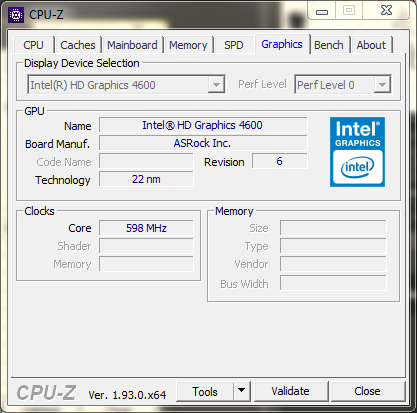Click the Core clock 598 MHz field
The height and width of the screenshot is (413, 417).
(146, 228)
